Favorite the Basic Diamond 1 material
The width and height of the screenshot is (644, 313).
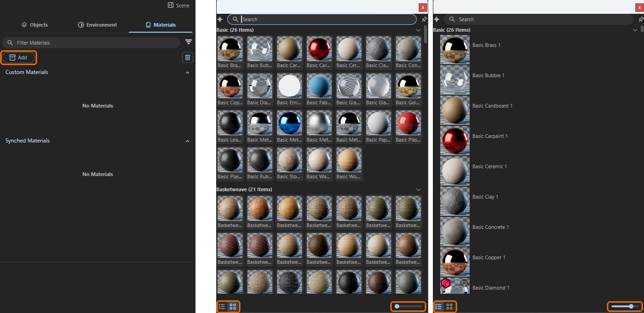(x=464, y=284)
